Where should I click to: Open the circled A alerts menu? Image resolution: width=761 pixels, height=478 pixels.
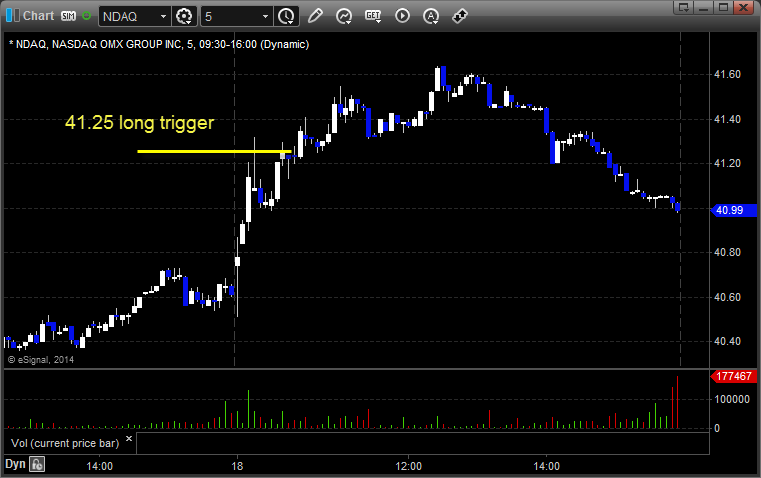431,16
